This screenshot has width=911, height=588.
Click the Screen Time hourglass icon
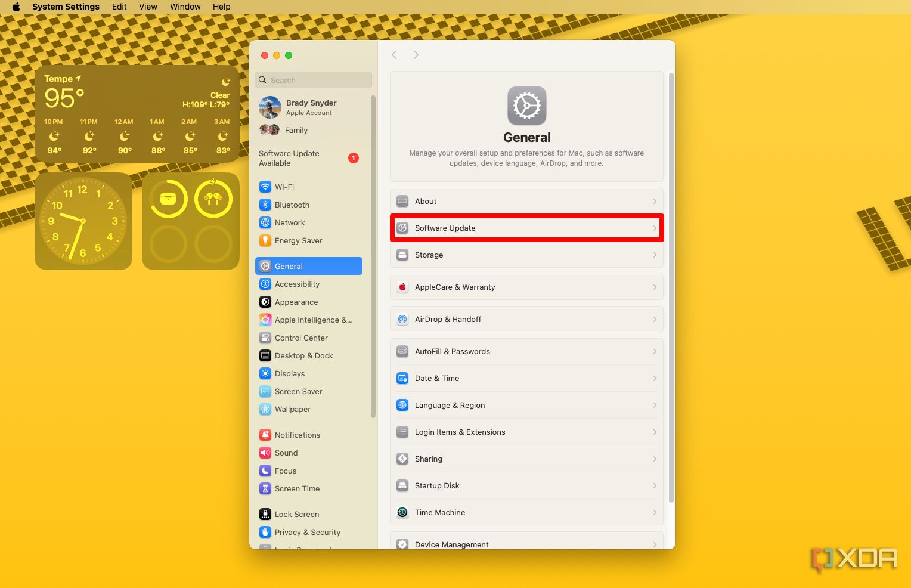265,488
